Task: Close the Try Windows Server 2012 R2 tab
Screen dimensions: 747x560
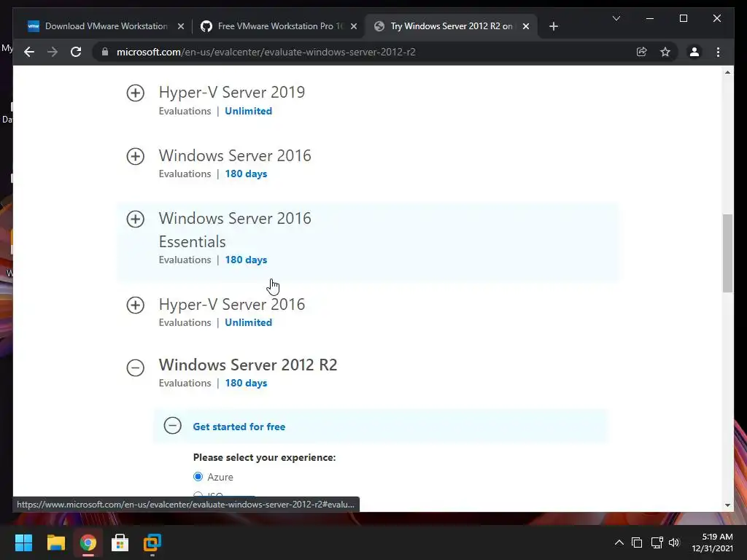Action: (x=525, y=26)
